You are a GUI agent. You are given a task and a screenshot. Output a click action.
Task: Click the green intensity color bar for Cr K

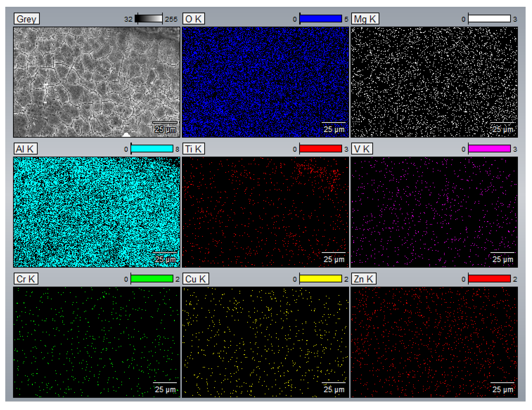pos(152,279)
